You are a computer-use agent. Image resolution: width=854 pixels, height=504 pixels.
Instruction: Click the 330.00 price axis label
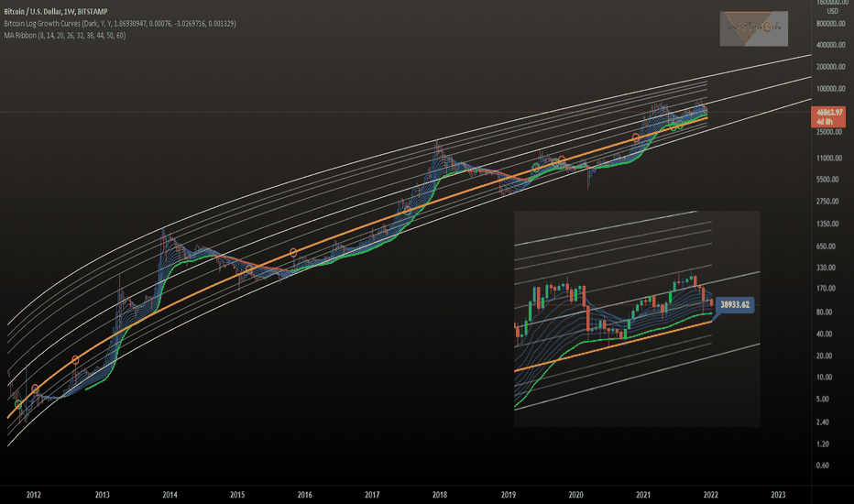826,268
